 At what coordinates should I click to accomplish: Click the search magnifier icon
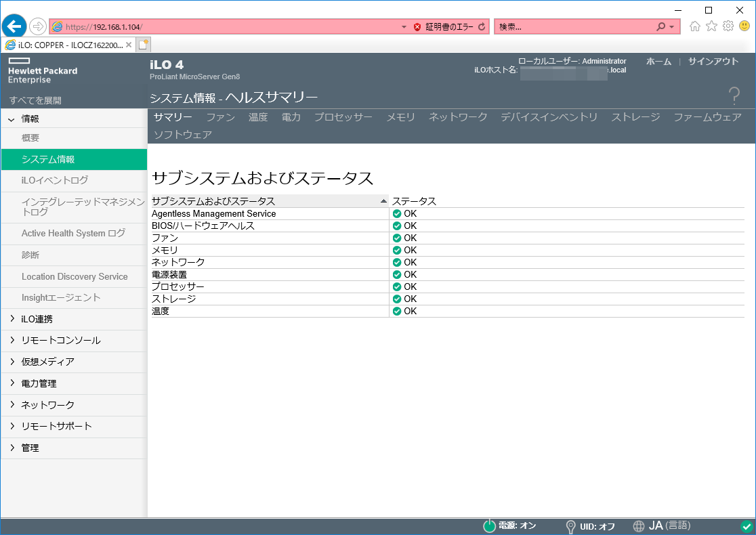(x=660, y=27)
